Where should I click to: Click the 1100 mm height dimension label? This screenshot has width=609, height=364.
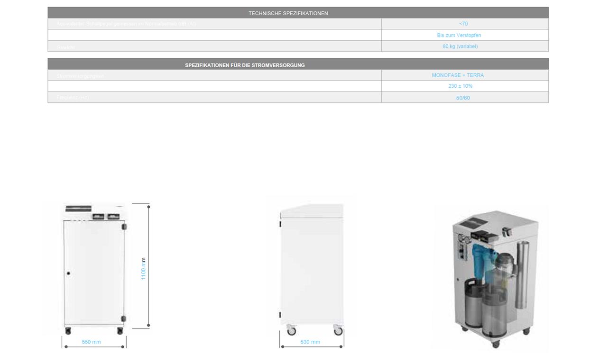pos(143,268)
